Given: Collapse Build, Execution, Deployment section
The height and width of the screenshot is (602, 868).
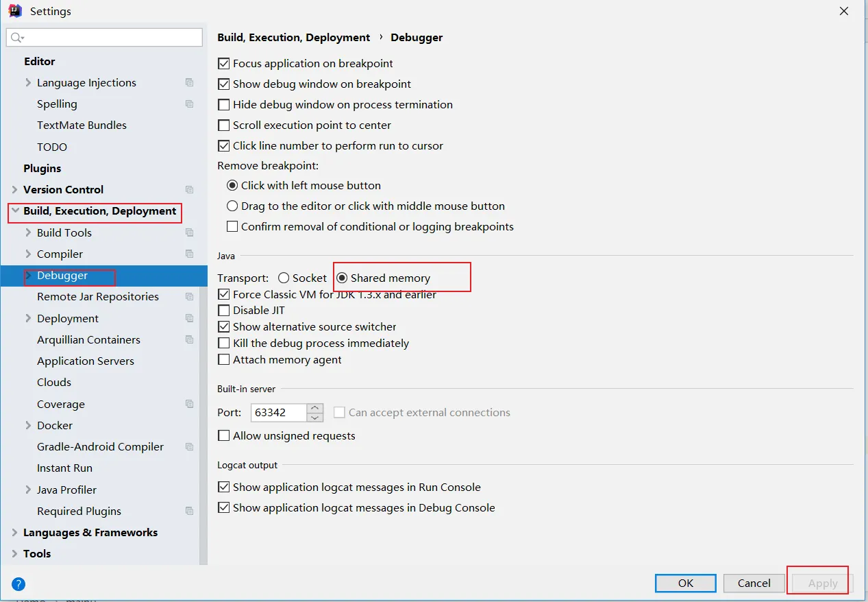Looking at the screenshot, I should pos(14,211).
